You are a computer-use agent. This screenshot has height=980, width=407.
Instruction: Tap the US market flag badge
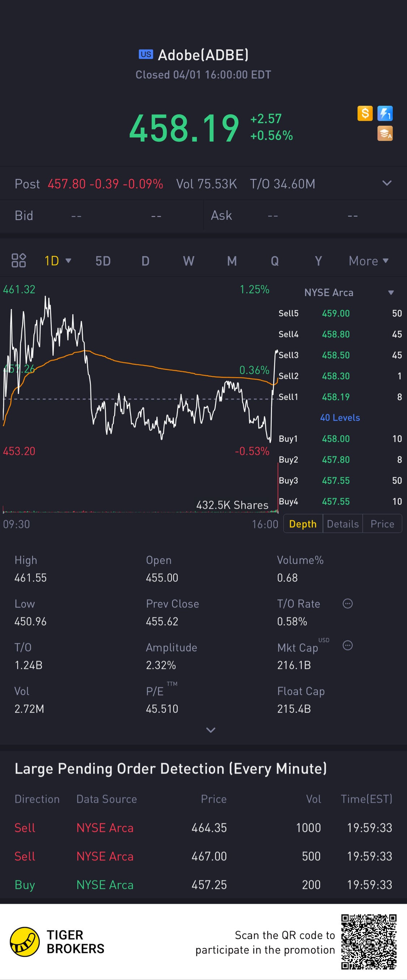point(146,55)
